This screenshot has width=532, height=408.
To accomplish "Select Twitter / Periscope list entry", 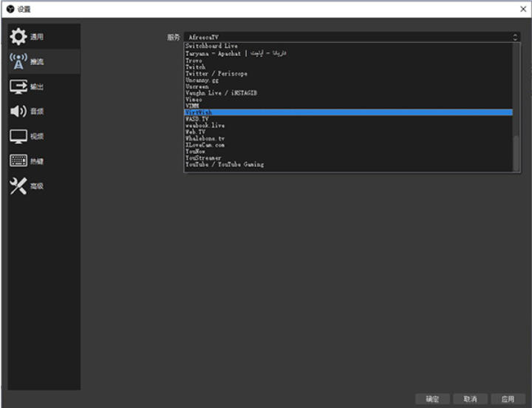I will [x=216, y=74].
